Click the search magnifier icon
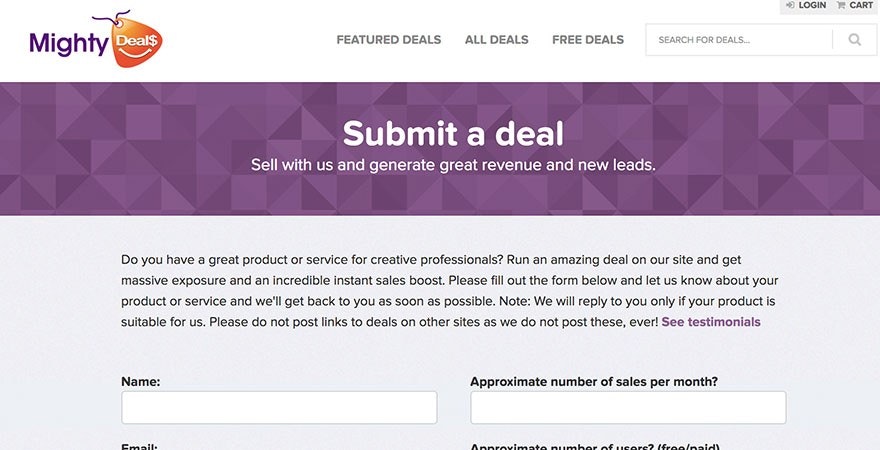This screenshot has height=450, width=880. (855, 40)
